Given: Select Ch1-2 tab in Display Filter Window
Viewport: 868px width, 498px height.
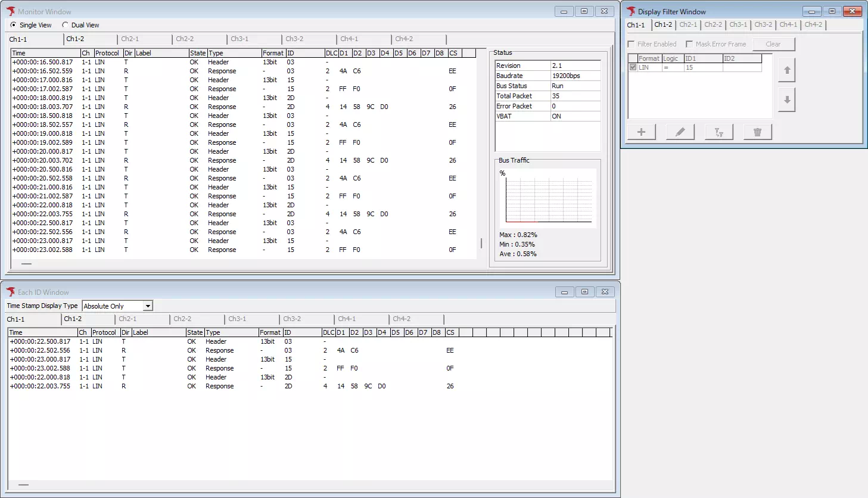Looking at the screenshot, I should 663,25.
